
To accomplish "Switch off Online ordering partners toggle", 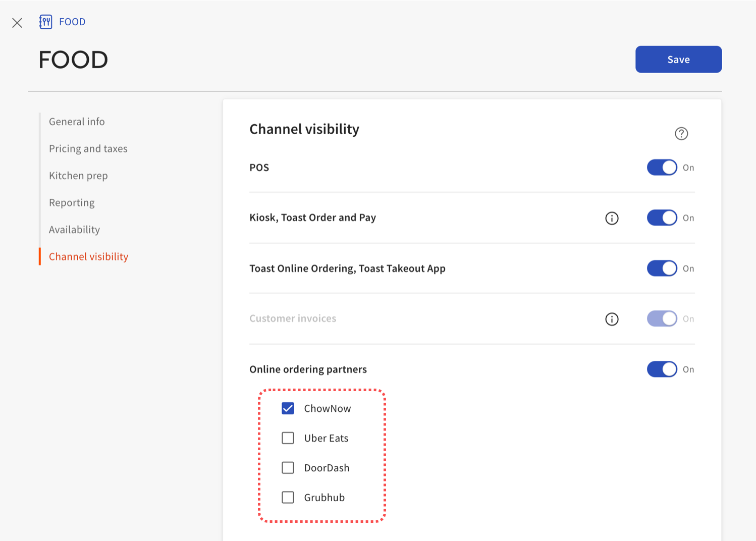I will (662, 369).
